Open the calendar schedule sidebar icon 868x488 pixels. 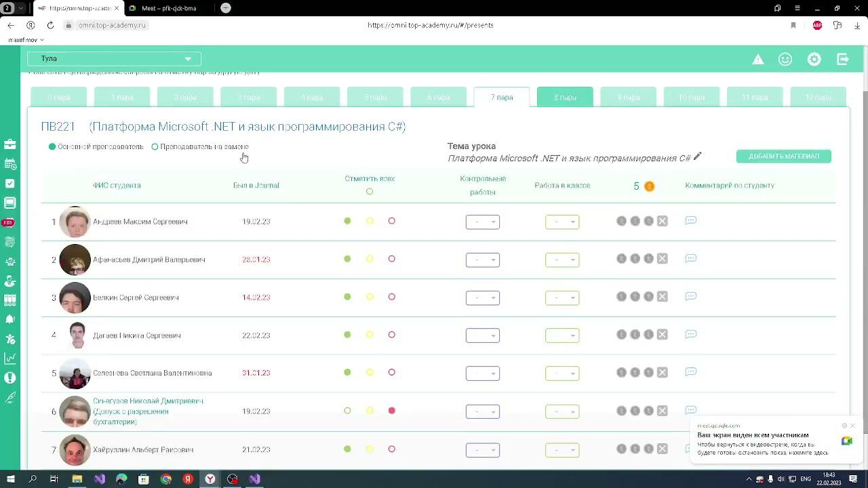tap(10, 164)
